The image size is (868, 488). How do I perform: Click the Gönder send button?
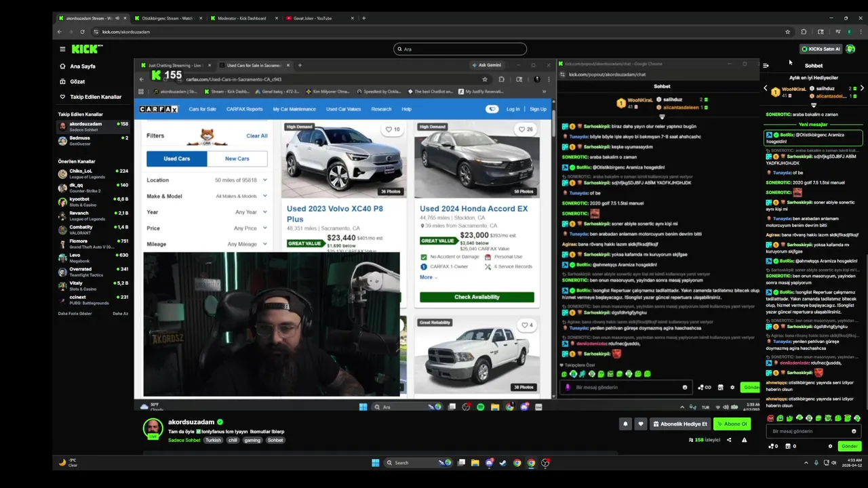tap(849, 446)
